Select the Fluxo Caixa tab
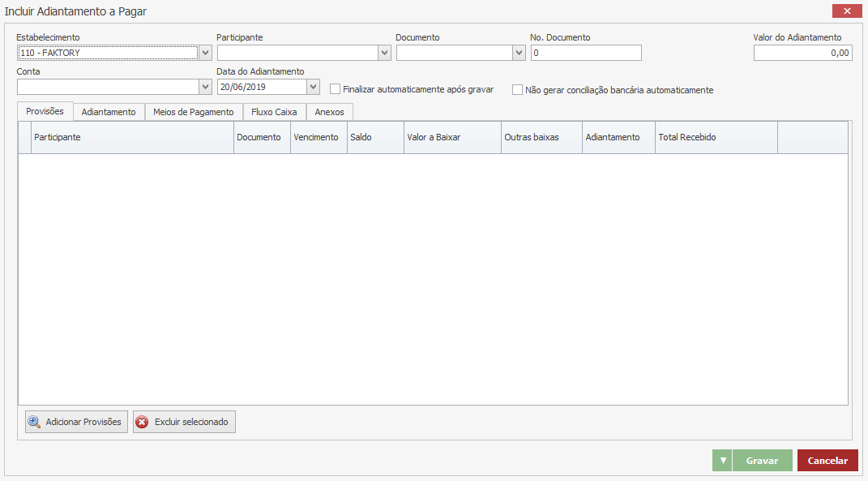 pos(274,112)
